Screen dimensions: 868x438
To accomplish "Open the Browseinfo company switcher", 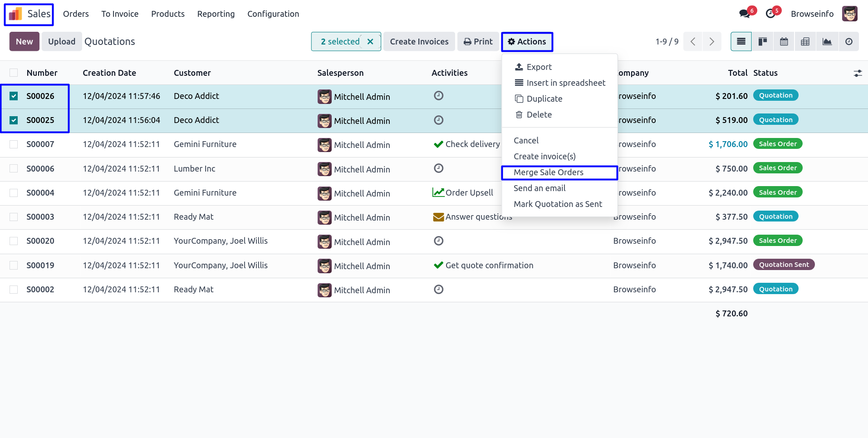I will tap(812, 14).
